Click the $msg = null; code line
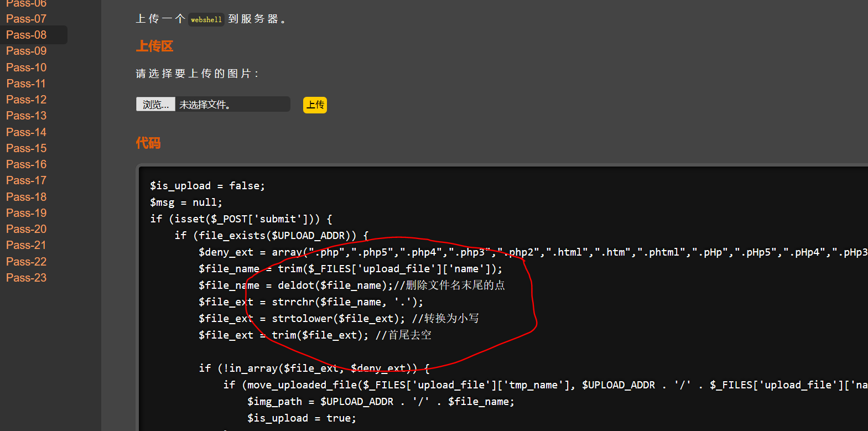This screenshot has height=431, width=868. (x=186, y=202)
